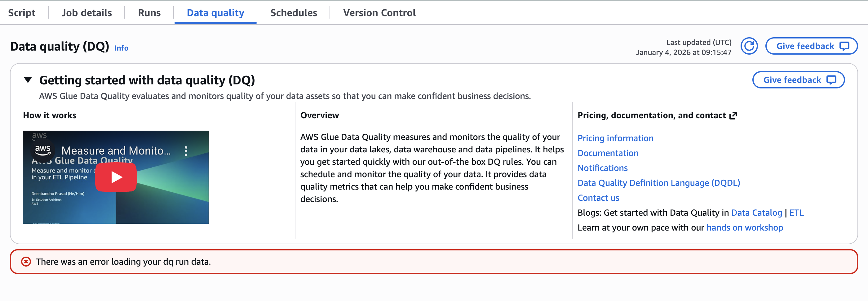Open the hands on workshop link
This screenshot has height=301, width=868.
pyautogui.click(x=744, y=228)
